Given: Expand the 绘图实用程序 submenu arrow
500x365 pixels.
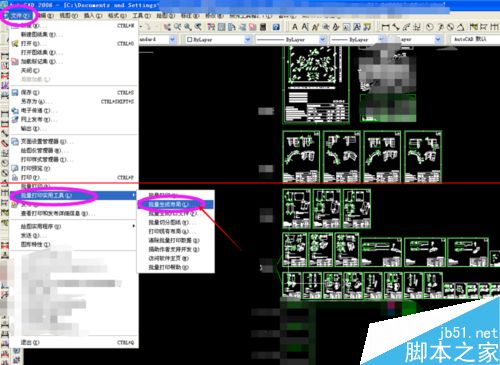Looking at the screenshot, I should (x=133, y=226).
